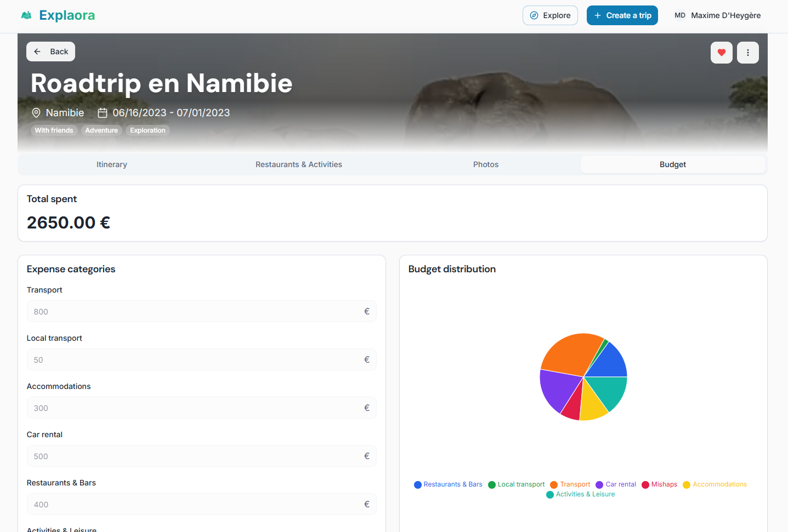This screenshot has width=788, height=532.
Task: Open the Photos tab
Action: click(485, 164)
